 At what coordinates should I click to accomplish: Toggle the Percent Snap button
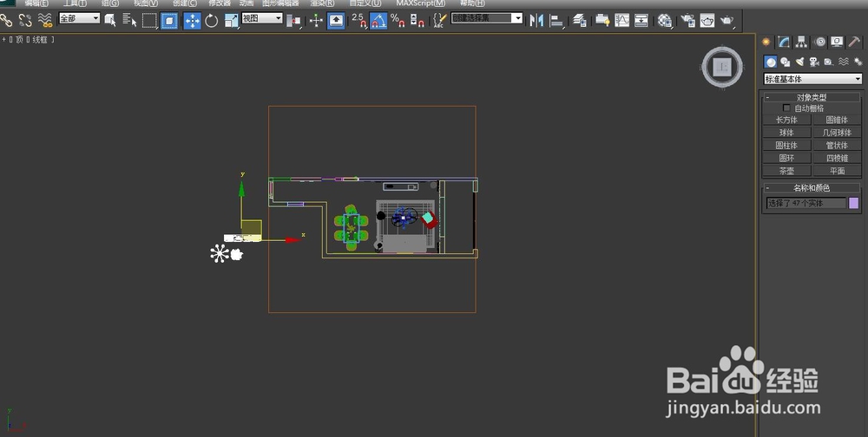398,21
